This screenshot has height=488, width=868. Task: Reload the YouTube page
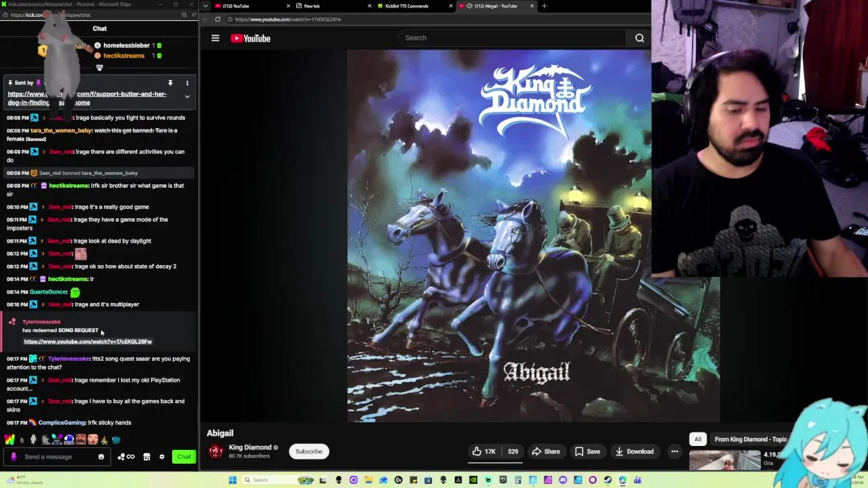(218, 19)
